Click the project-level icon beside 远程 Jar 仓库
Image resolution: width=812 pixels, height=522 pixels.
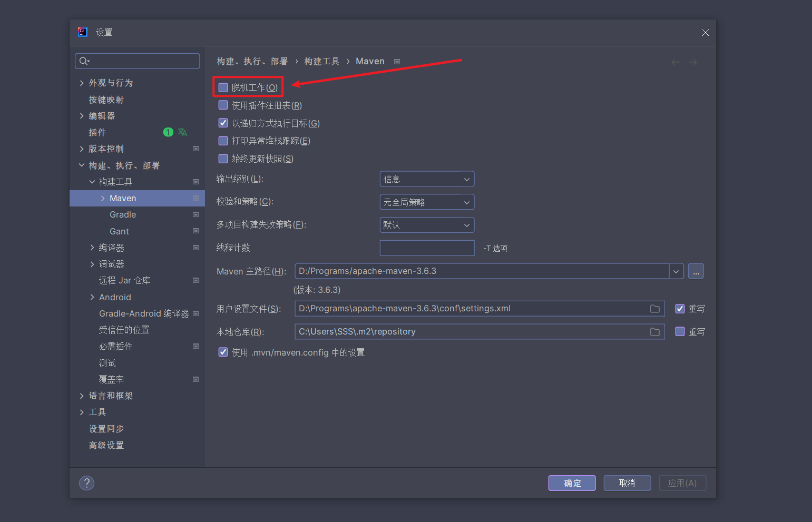(x=196, y=280)
